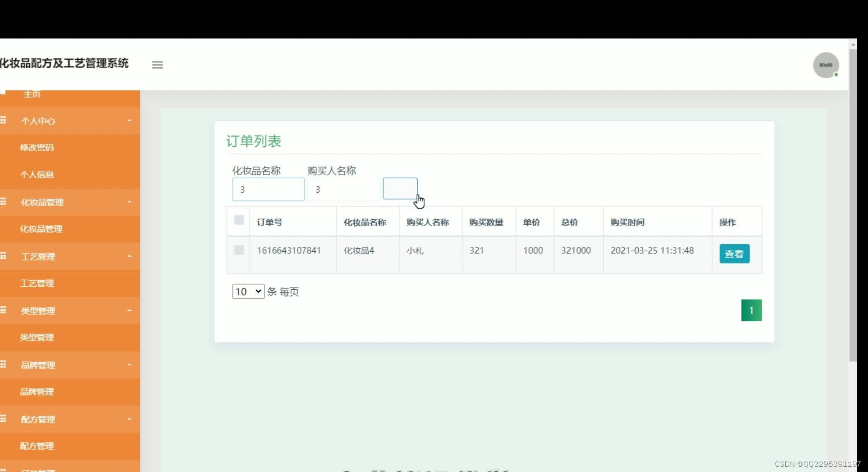Open the 化妆品管理 submenu item
Image resolution: width=868 pixels, height=472 pixels.
tap(41, 229)
